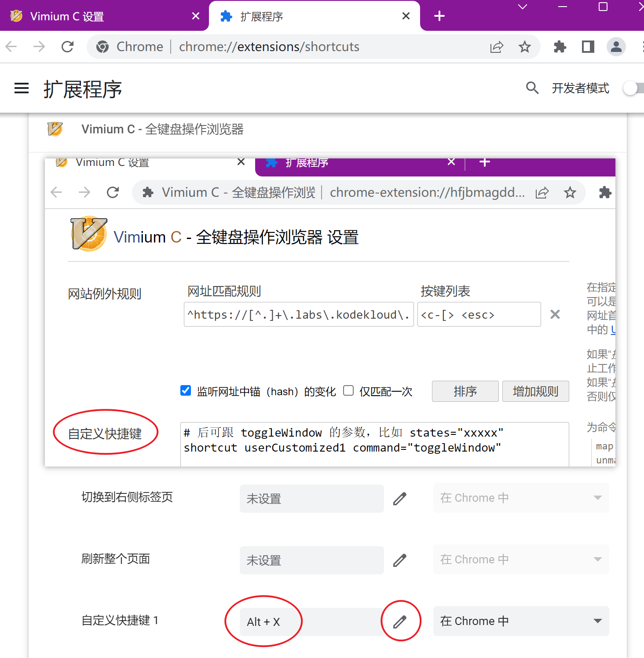The height and width of the screenshot is (658, 644).
Task: Open the Chrome side panel icon
Action: click(588, 47)
